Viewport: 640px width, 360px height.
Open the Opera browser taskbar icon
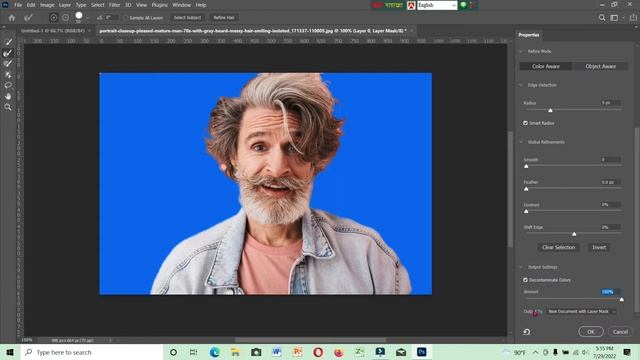(318, 352)
